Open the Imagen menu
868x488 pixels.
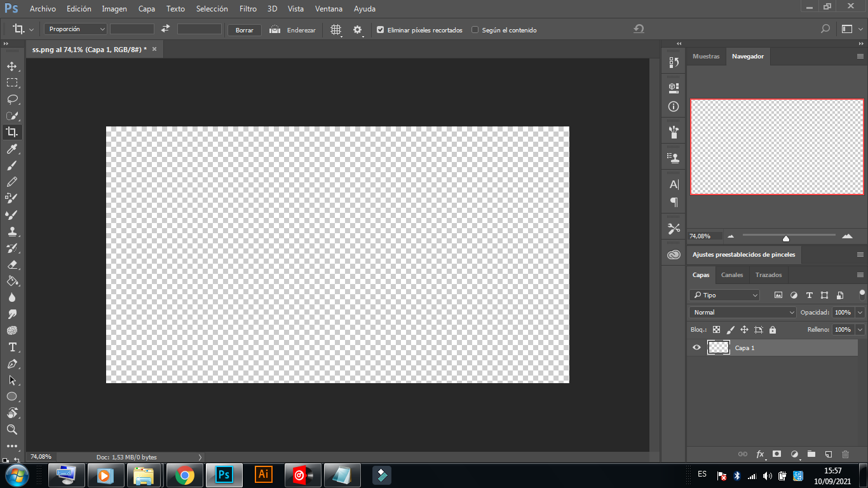114,9
